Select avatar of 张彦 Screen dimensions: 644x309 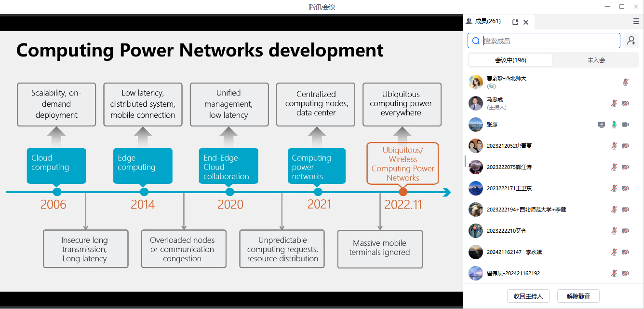tap(476, 125)
